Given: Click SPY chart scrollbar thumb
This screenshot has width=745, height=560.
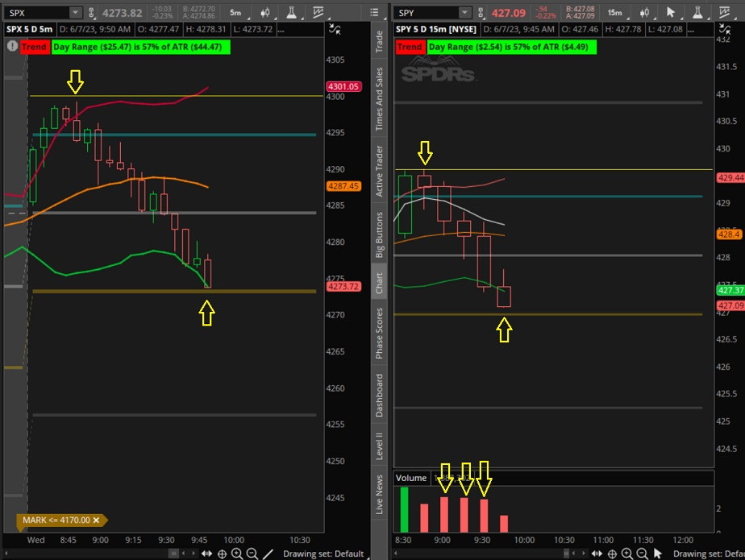Looking at the screenshot, I should (x=566, y=554).
